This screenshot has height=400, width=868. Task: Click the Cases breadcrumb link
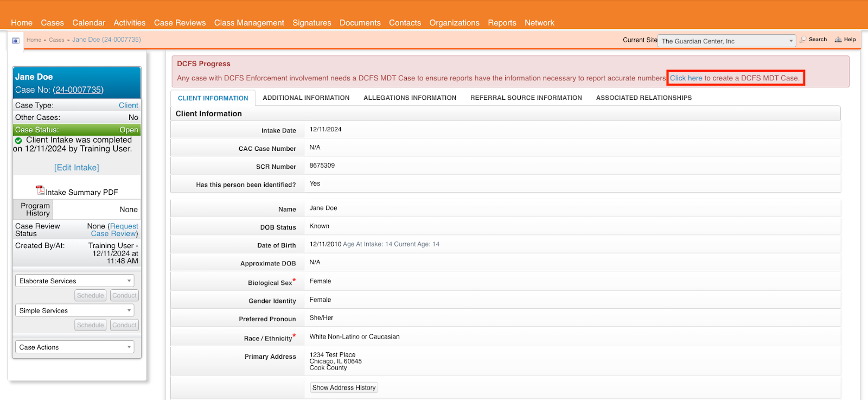tap(56, 40)
